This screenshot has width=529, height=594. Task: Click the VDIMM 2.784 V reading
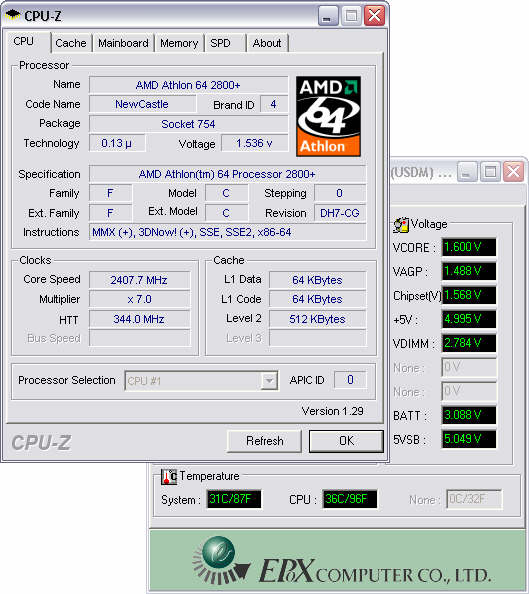point(469,343)
